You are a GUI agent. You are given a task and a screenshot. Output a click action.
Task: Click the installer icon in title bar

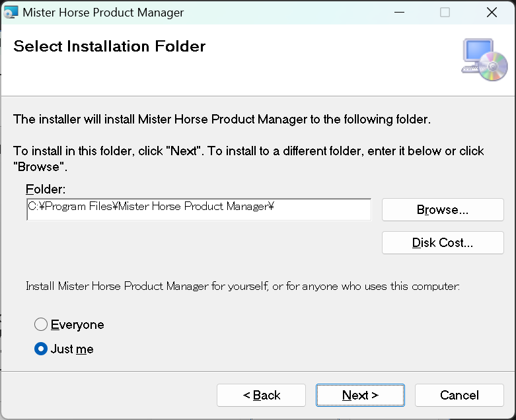point(11,13)
